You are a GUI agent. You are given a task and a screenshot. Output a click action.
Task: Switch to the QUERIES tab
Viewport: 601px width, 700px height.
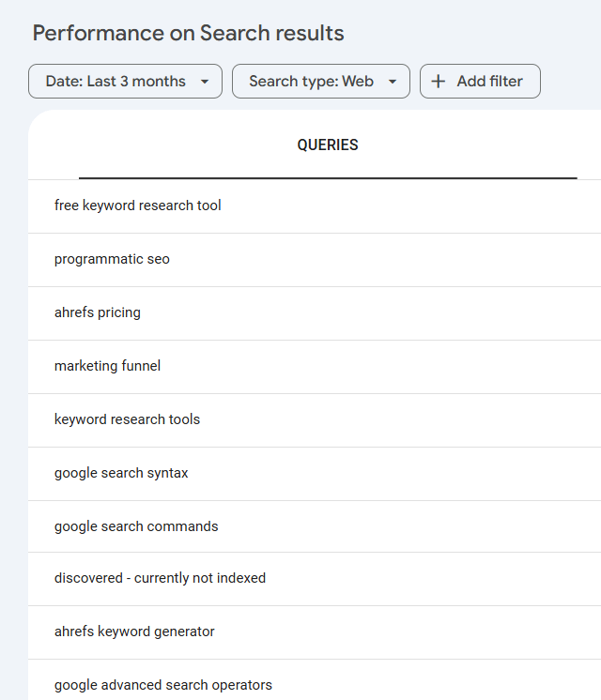click(x=328, y=145)
